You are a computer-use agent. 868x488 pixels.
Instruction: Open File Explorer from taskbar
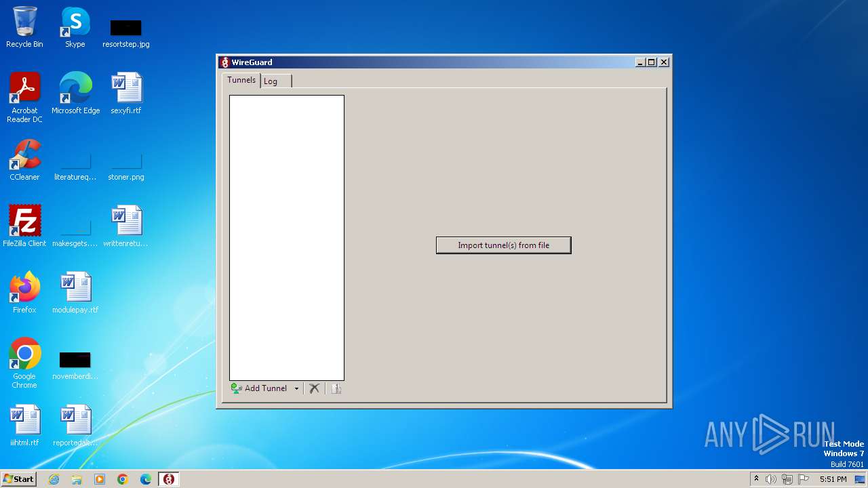(x=77, y=479)
